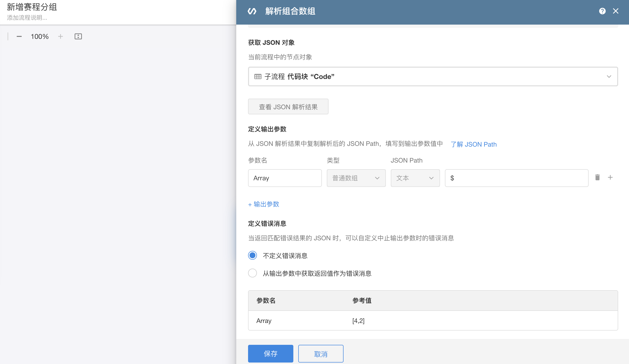The height and width of the screenshot is (364, 629).
Task: Zoom in canvas with plus icon
Action: pyautogui.click(x=60, y=37)
